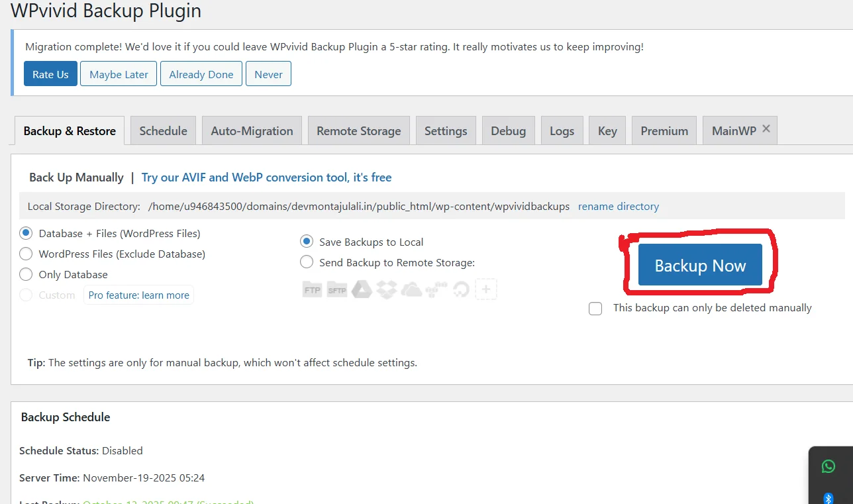Open the WhatsApp tray icon
This screenshot has height=504, width=853.
click(x=828, y=466)
